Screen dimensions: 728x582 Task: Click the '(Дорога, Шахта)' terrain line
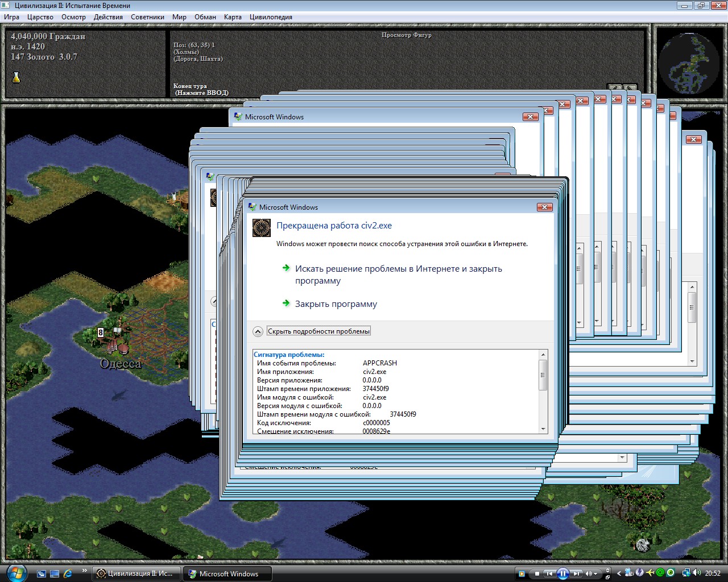pyautogui.click(x=198, y=59)
